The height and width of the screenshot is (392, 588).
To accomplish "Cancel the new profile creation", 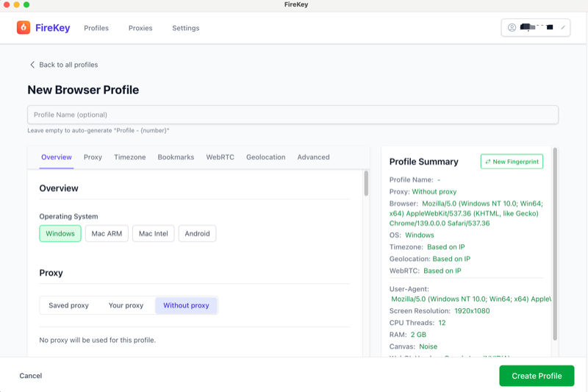I will (x=31, y=376).
